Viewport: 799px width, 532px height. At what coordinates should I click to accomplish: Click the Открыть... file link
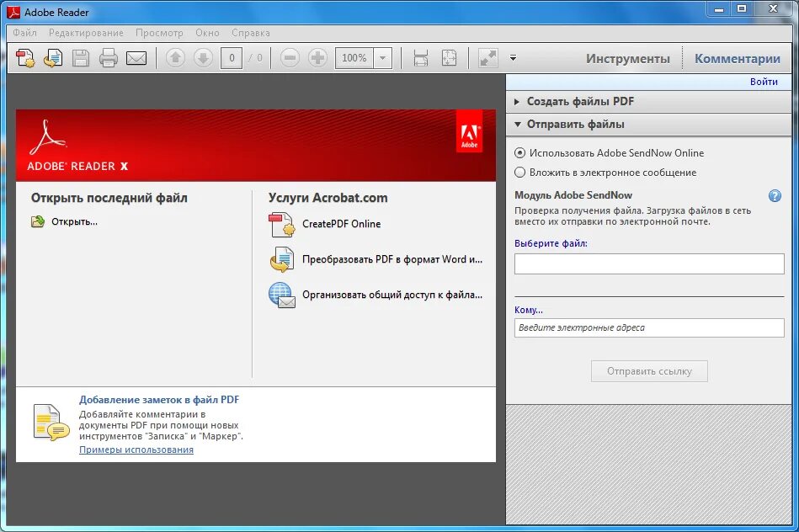tap(74, 221)
